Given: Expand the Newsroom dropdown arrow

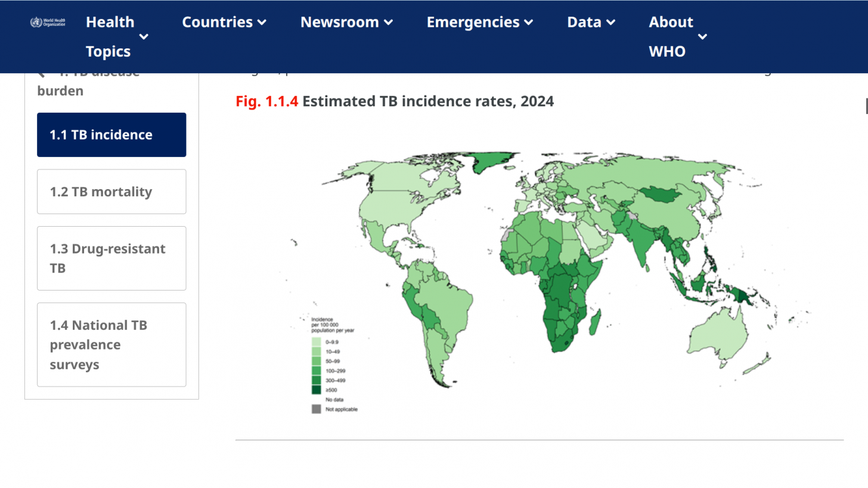Looking at the screenshot, I should pyautogui.click(x=388, y=23).
